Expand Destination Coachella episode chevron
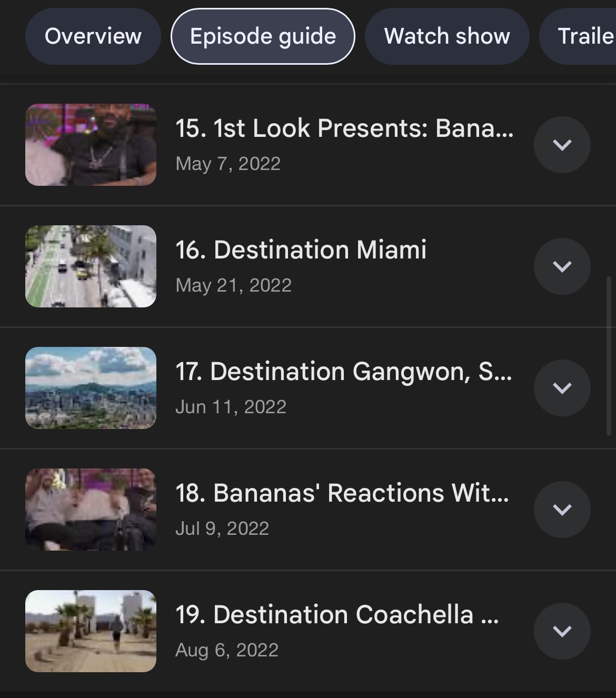 pos(562,631)
